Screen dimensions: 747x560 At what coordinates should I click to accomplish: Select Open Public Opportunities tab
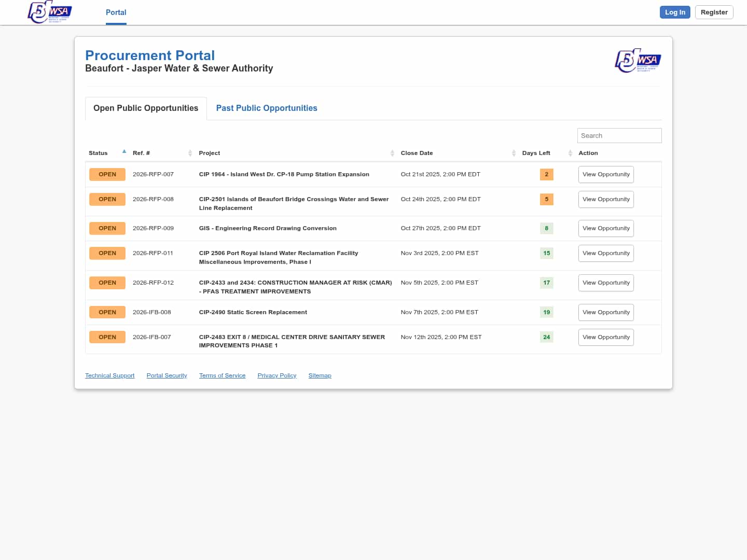click(146, 108)
